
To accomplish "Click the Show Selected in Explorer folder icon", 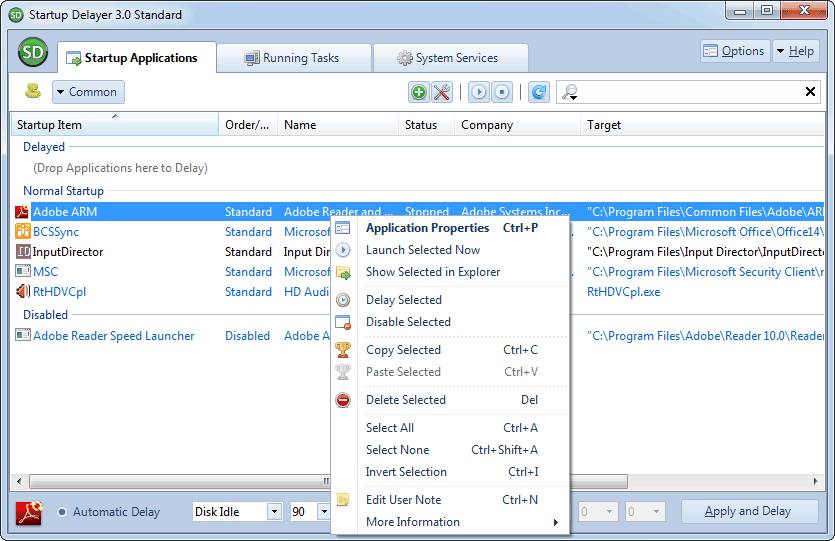I will click(343, 273).
